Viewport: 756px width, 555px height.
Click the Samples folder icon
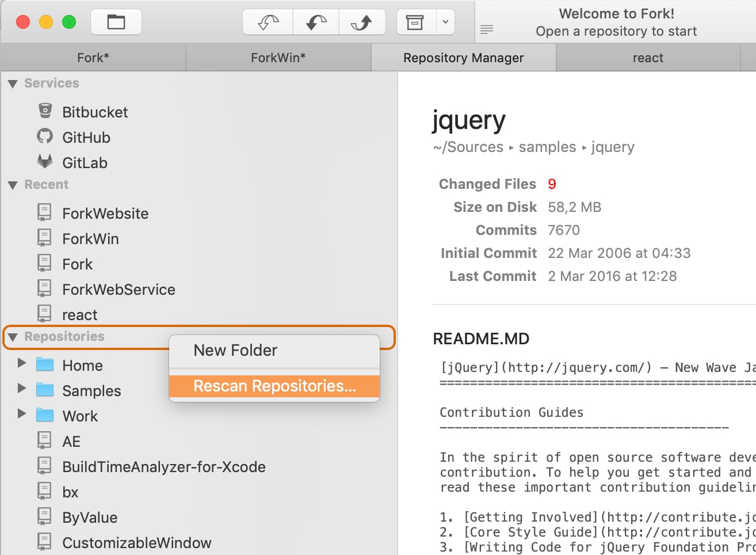click(x=45, y=390)
